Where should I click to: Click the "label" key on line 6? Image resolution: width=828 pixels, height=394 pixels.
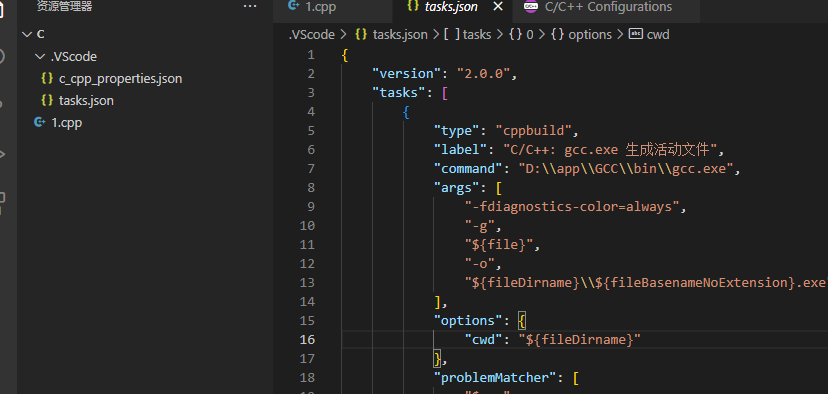460,150
